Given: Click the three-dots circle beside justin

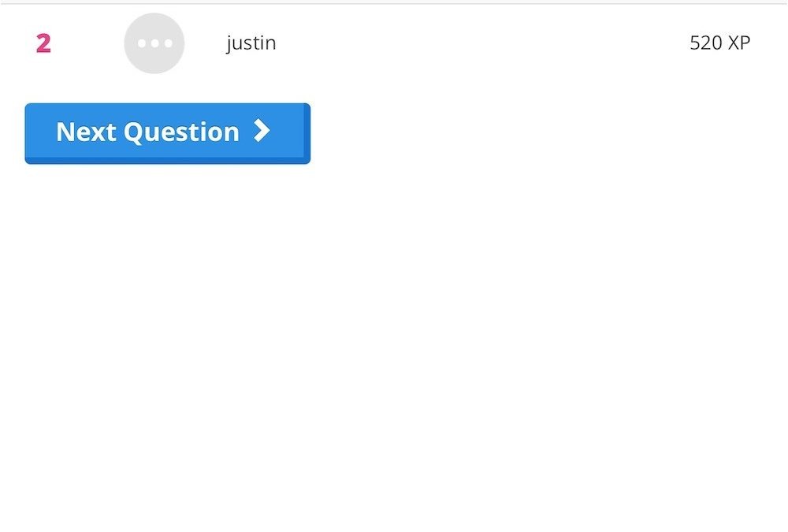Looking at the screenshot, I should [154, 43].
